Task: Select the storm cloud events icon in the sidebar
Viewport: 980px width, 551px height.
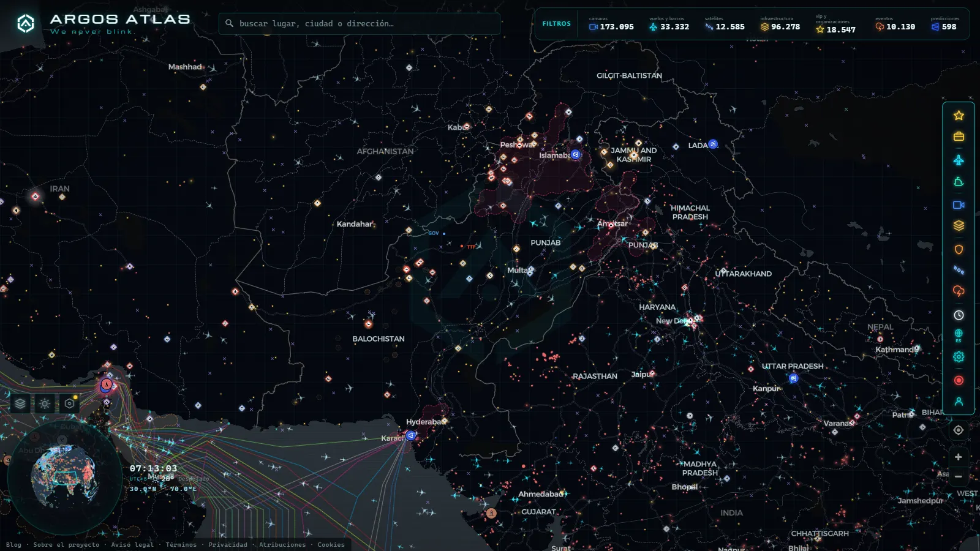Action: (959, 291)
